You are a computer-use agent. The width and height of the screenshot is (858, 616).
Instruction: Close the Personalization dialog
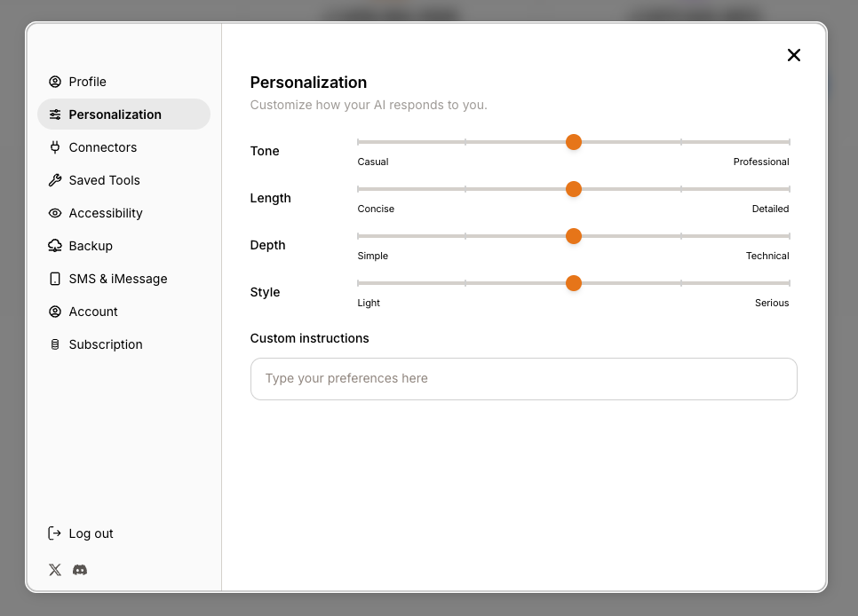pyautogui.click(x=793, y=55)
